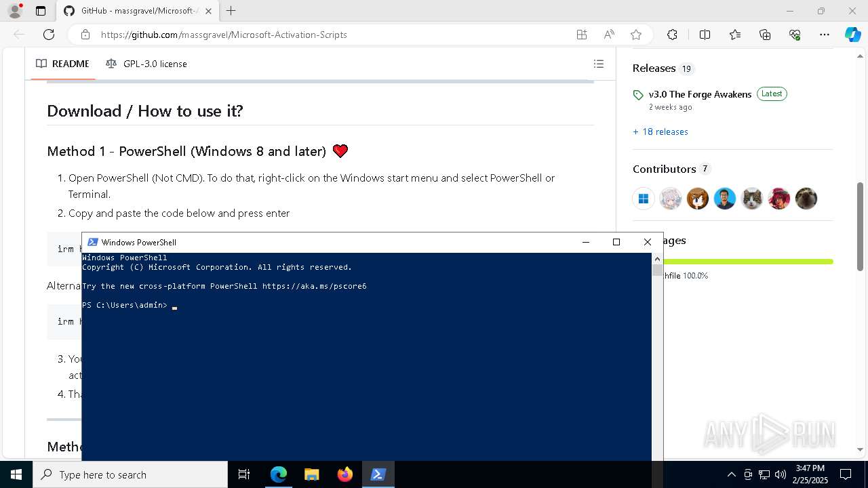Open the Contributors section heading
The width and height of the screenshot is (868, 488).
tap(664, 169)
